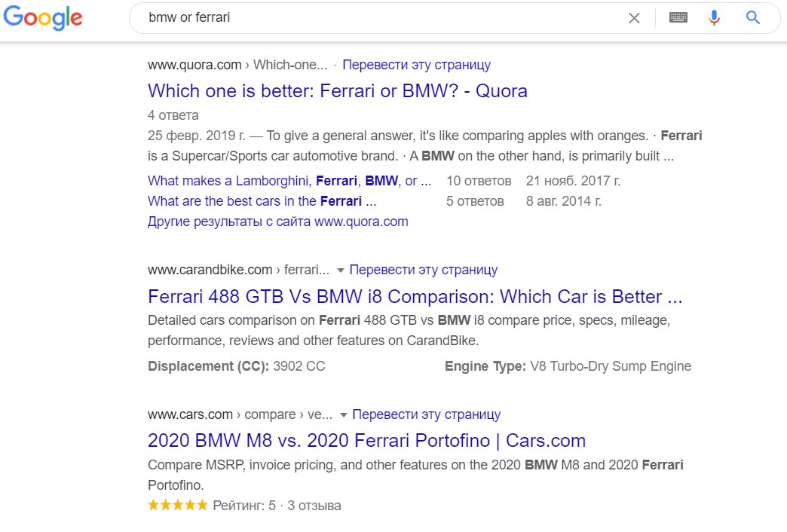Viewport: 787px width, 532px height.
Task: Open 'What are the best cars in the Ferrari ...' link
Action: click(x=262, y=201)
